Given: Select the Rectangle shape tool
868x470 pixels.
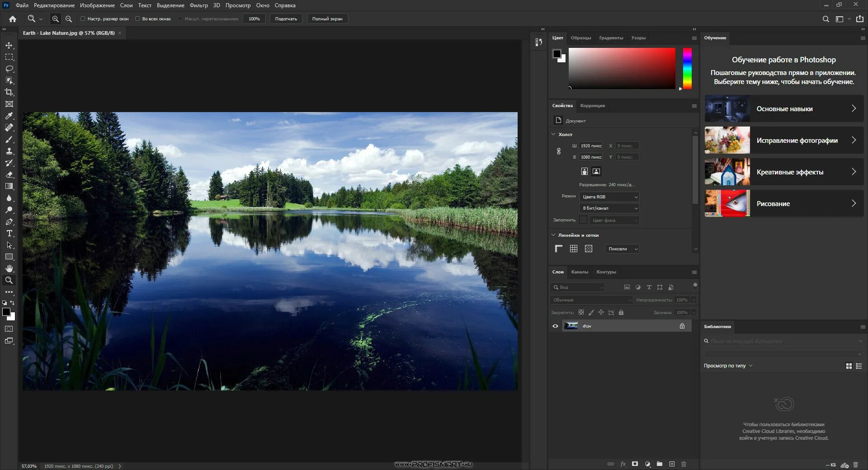Looking at the screenshot, I should [9, 257].
